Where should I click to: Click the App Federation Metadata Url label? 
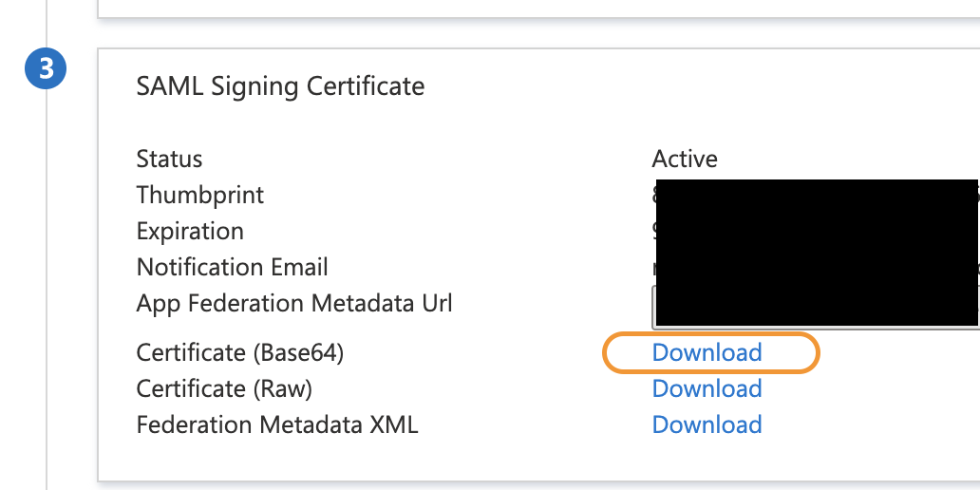[x=294, y=304]
